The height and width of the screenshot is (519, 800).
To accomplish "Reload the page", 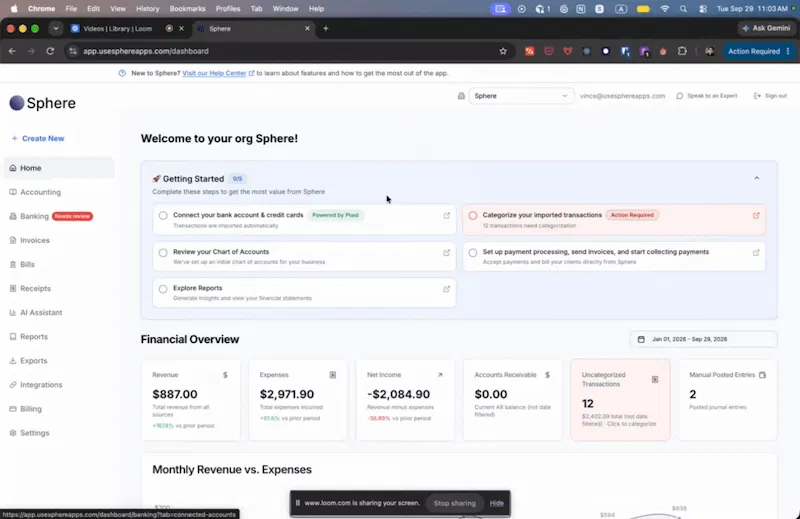I will click(50, 51).
